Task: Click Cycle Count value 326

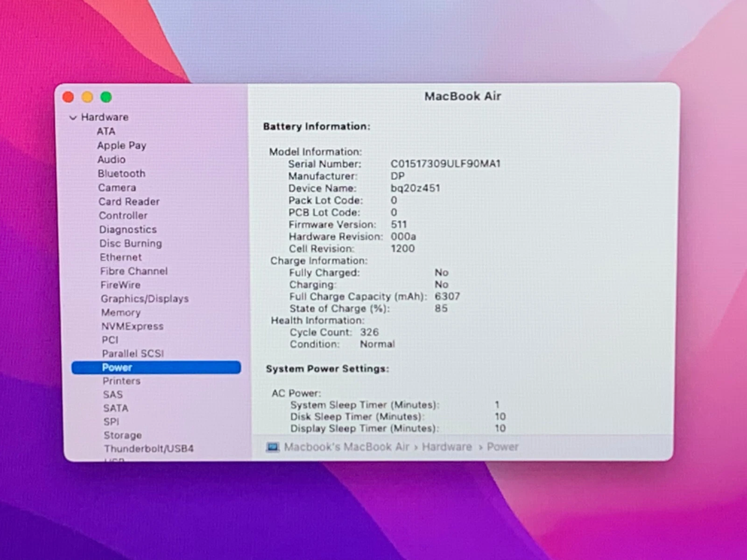Action: pyautogui.click(x=369, y=332)
